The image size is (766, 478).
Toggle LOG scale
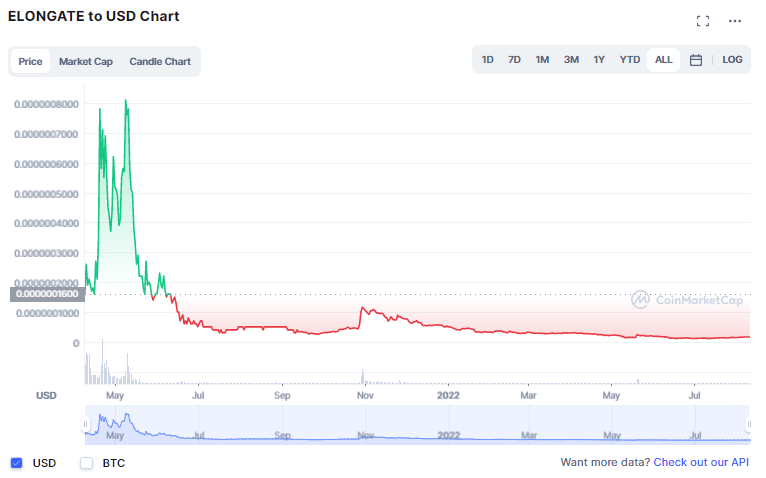click(x=732, y=60)
